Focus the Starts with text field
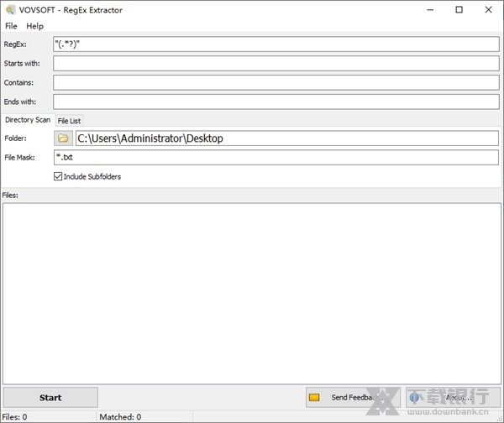 (276, 63)
